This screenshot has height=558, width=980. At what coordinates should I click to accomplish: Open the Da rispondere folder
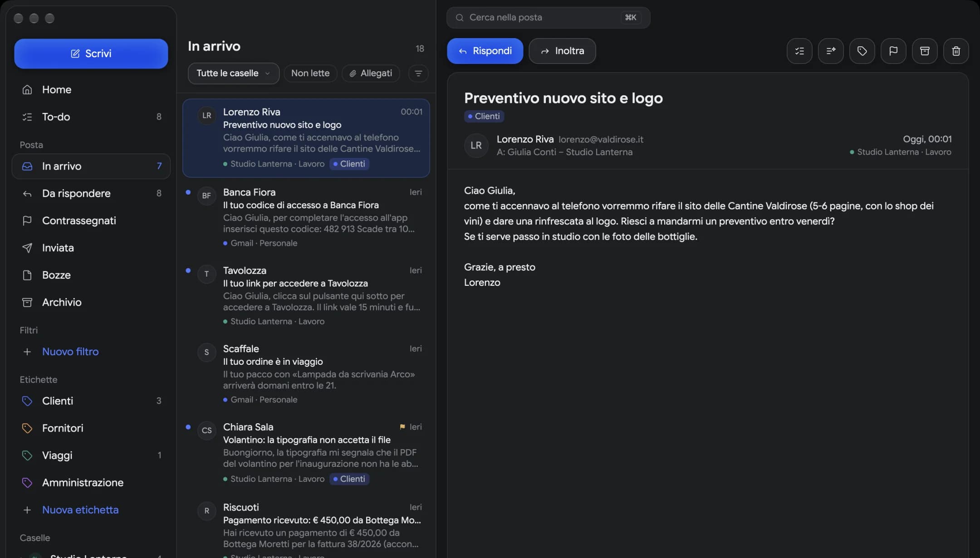[x=91, y=193]
